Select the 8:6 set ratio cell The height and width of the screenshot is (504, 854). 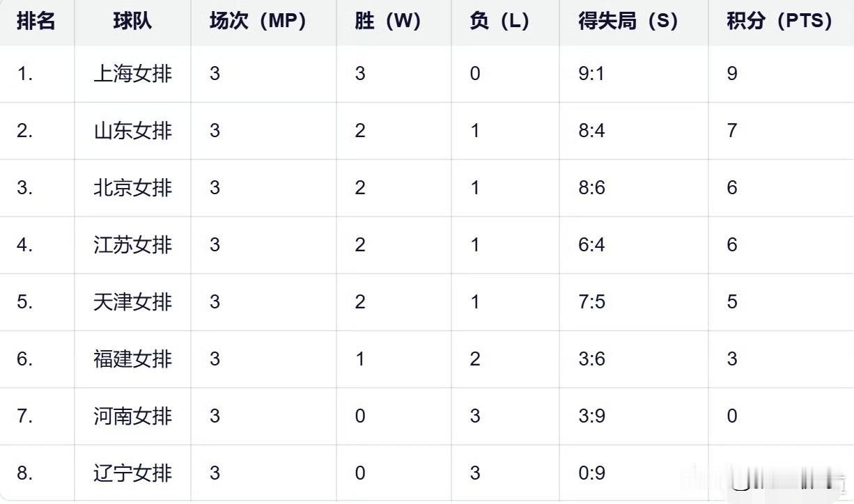point(591,188)
